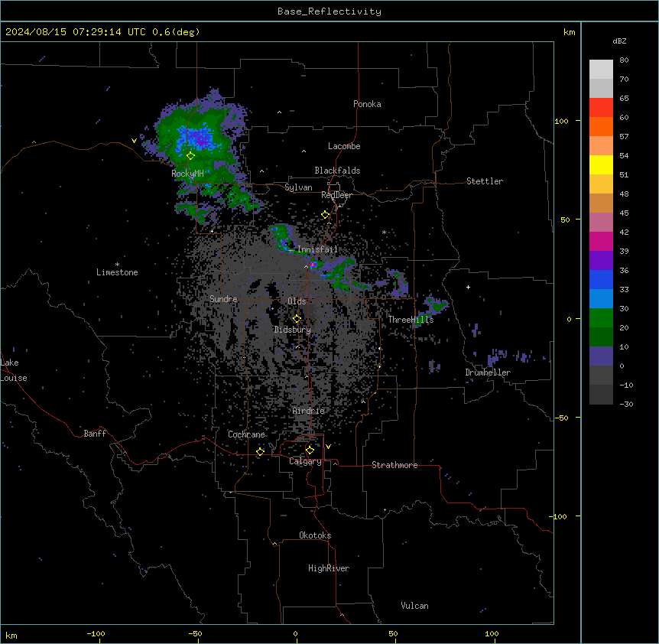Select the yellow diamond marker below Cochrane
The height and width of the screenshot is (644, 659).
point(260,451)
